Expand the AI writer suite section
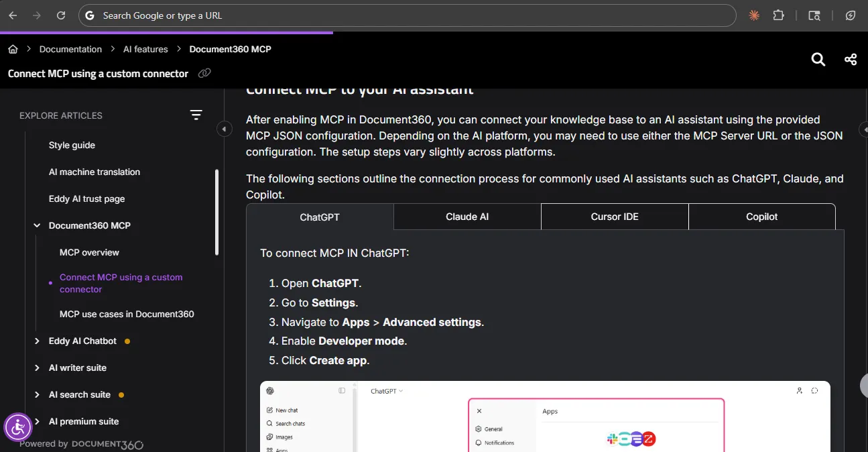This screenshot has height=452, width=868. click(x=37, y=368)
